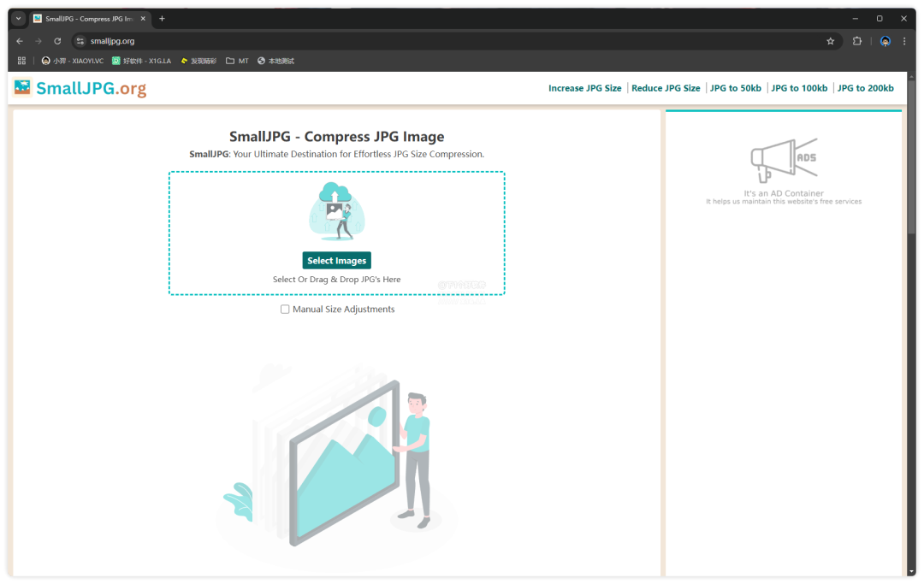Open the browser extensions puzzle icon

coord(856,41)
